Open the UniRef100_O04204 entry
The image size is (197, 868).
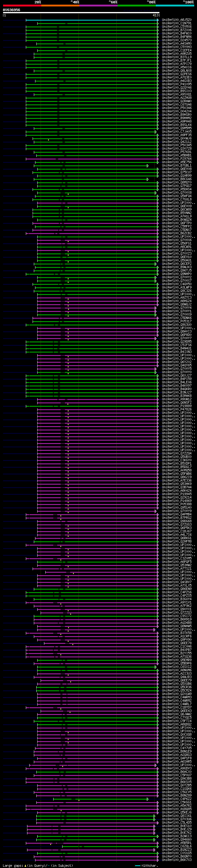pos(176,111)
